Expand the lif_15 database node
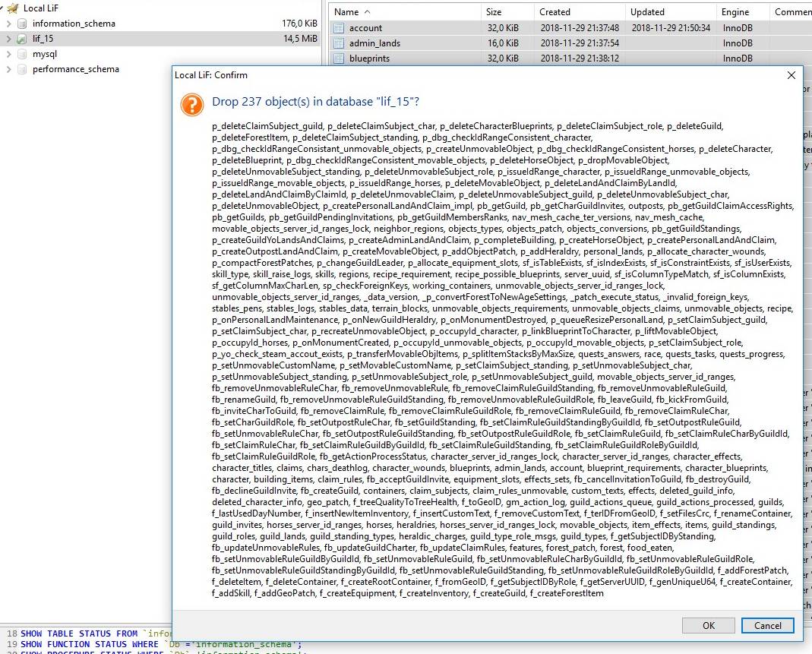812x654 pixels. [8, 39]
